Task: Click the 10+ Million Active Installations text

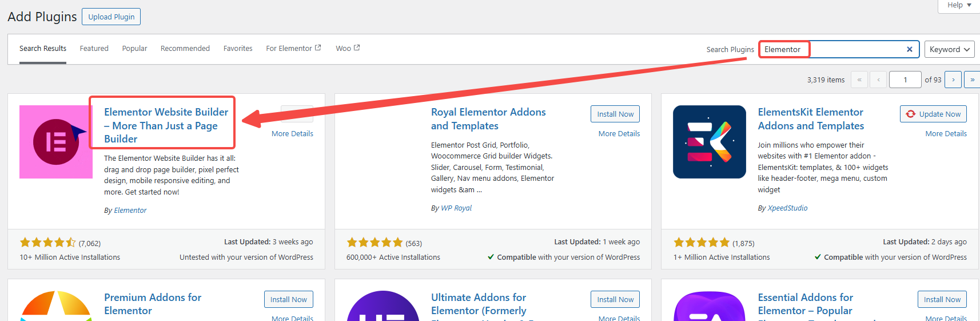Action: pos(70,257)
